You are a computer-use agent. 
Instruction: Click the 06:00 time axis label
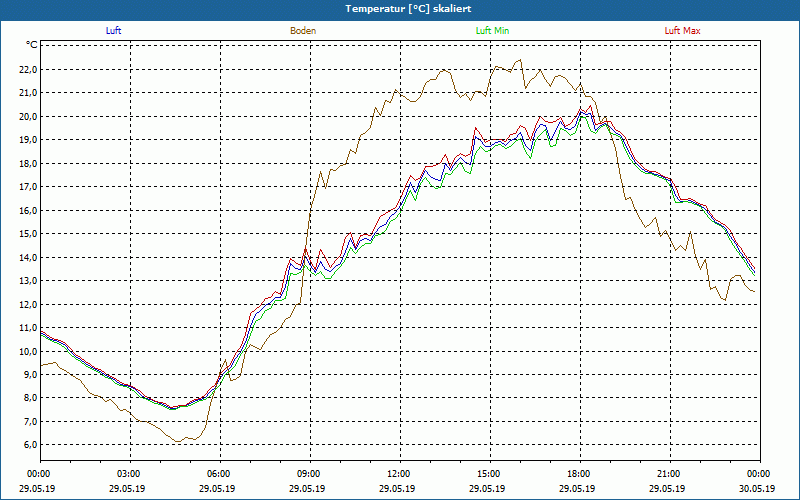tap(220, 474)
